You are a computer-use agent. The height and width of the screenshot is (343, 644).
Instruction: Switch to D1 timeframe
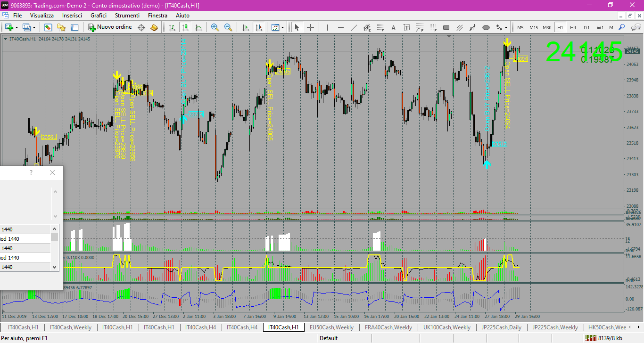pyautogui.click(x=586, y=27)
